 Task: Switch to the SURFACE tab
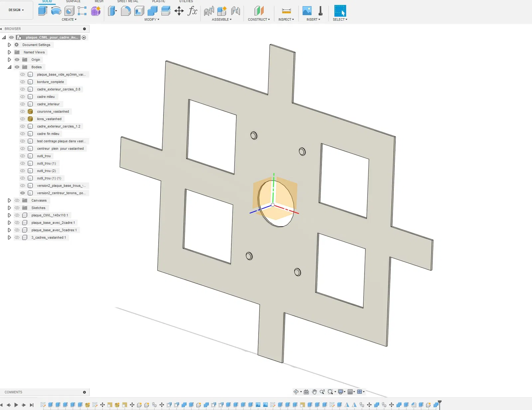pyautogui.click(x=73, y=1)
